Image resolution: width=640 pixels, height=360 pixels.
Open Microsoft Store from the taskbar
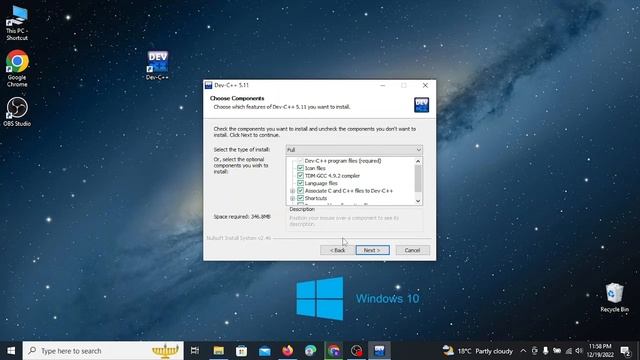pos(241,351)
